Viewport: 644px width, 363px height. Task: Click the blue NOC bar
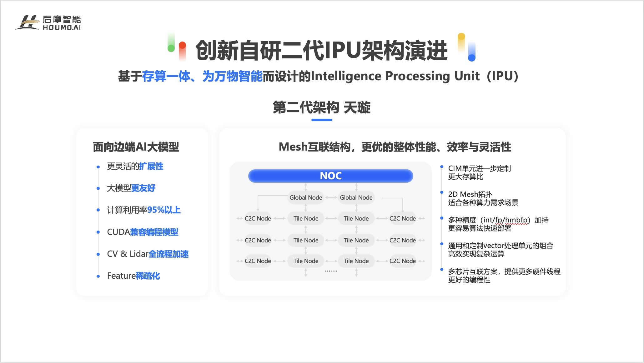click(x=331, y=176)
